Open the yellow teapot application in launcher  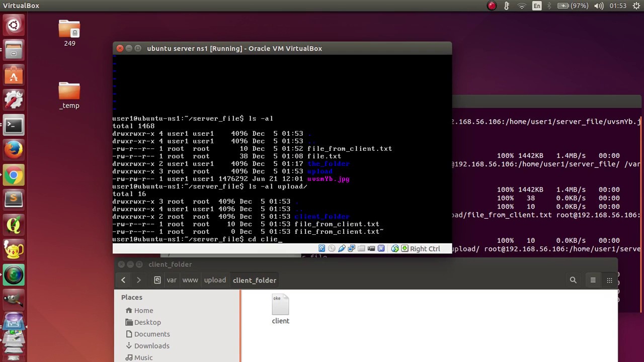14,250
